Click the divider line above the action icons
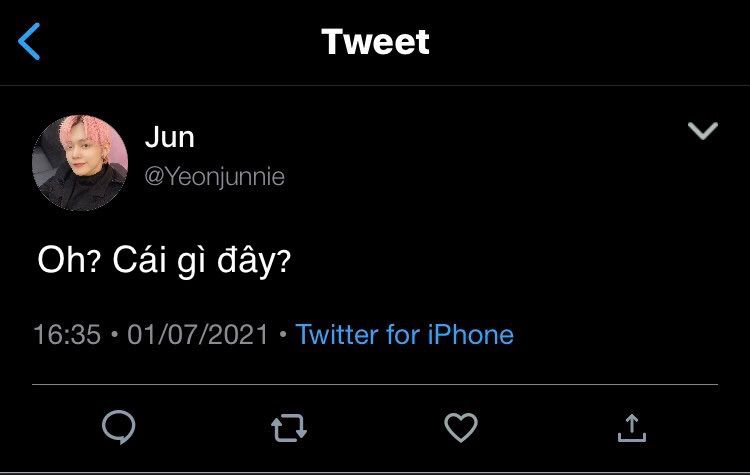Screen dimensions: 750x475 [375, 384]
